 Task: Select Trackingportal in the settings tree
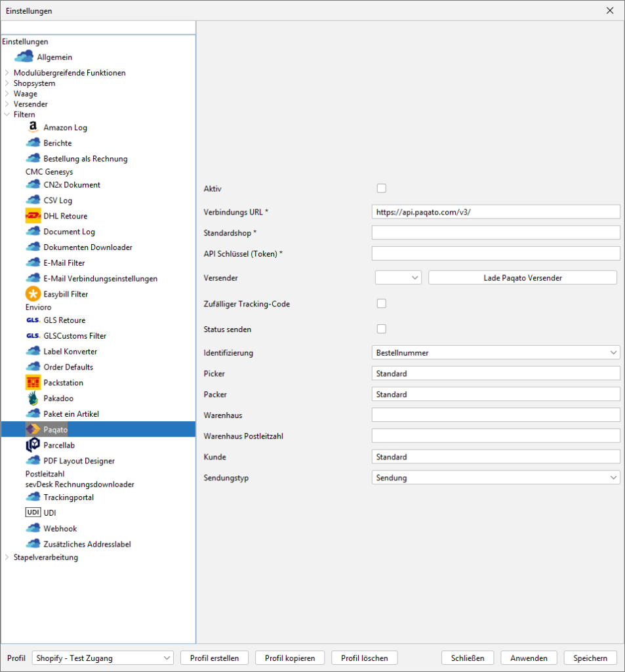(x=68, y=497)
